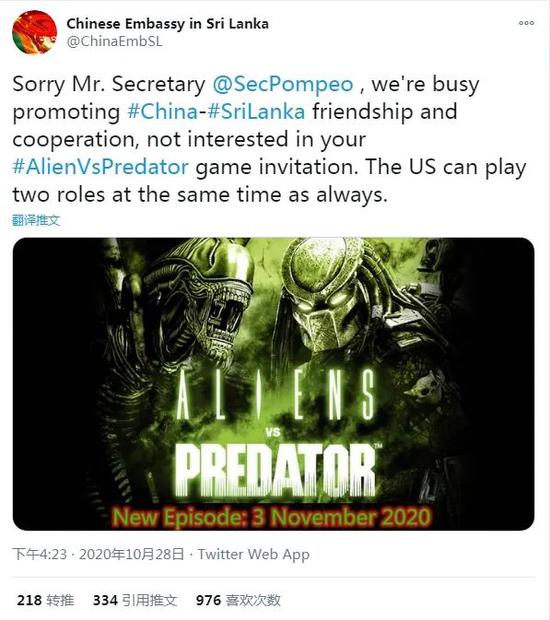Open the #China hashtag
This screenshot has width=550, height=620.
point(163,112)
